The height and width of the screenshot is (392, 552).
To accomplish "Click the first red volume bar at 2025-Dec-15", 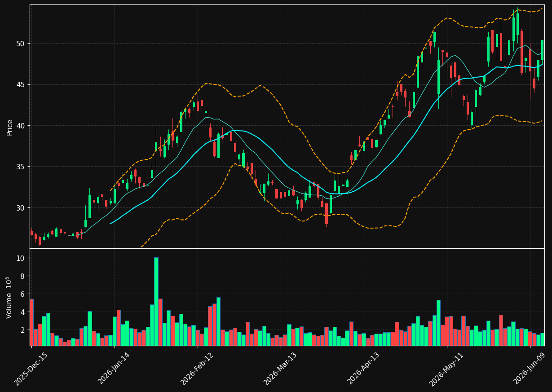I will point(31,322).
